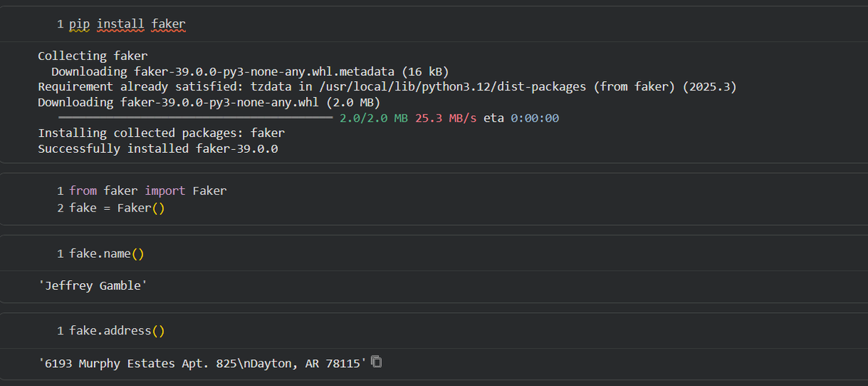The width and height of the screenshot is (868, 386).
Task: Click the 'Successfully installed faker-39.0.0' line
Action: click(x=158, y=148)
